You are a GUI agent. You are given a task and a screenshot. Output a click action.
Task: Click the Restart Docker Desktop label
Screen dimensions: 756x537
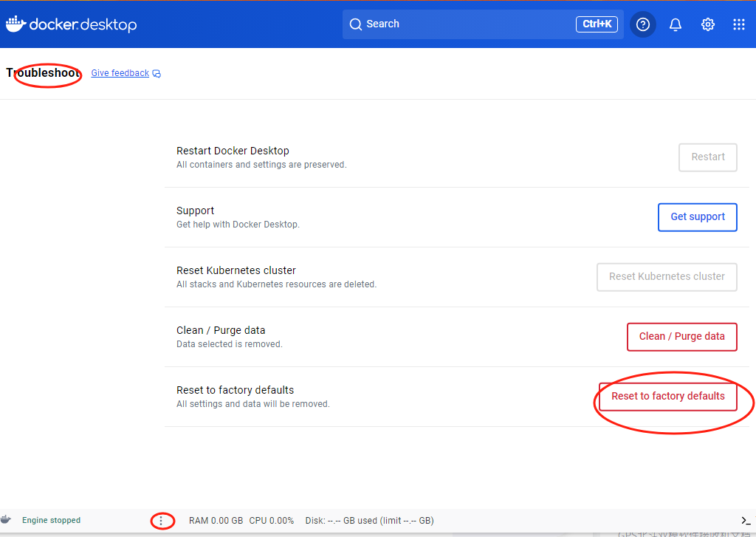pos(233,151)
